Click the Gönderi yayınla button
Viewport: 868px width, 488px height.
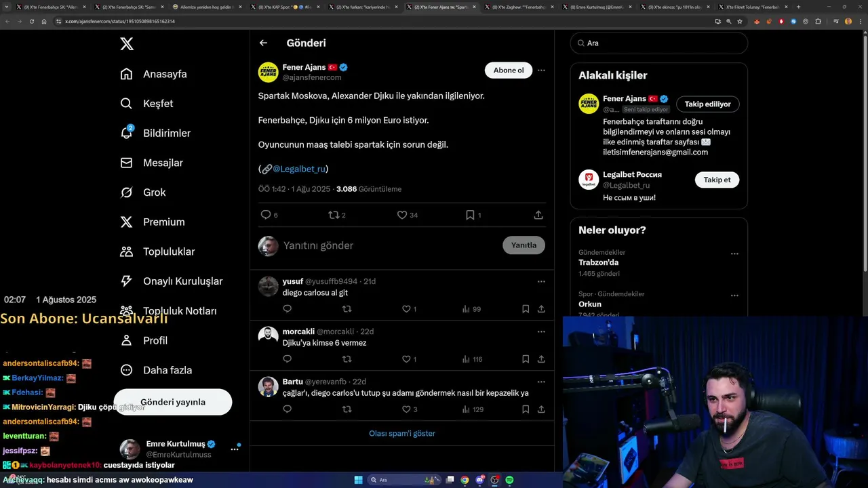(x=173, y=402)
